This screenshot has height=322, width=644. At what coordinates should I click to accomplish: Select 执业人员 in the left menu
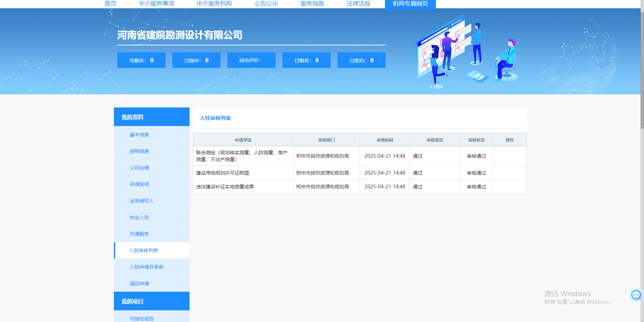click(x=139, y=217)
